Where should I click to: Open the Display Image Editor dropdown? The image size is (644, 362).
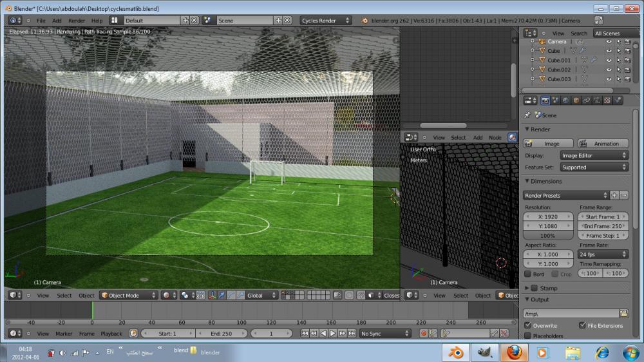(594, 155)
